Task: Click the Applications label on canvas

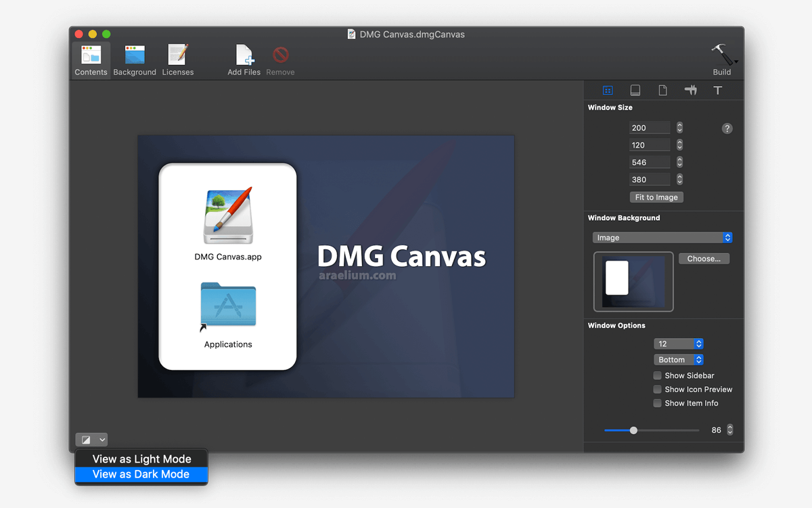Action: pos(228,344)
